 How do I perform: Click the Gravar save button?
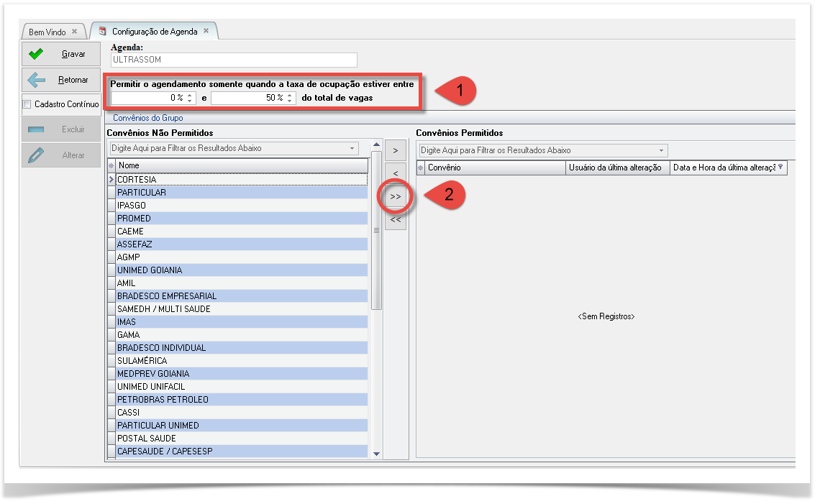pyautogui.click(x=61, y=54)
